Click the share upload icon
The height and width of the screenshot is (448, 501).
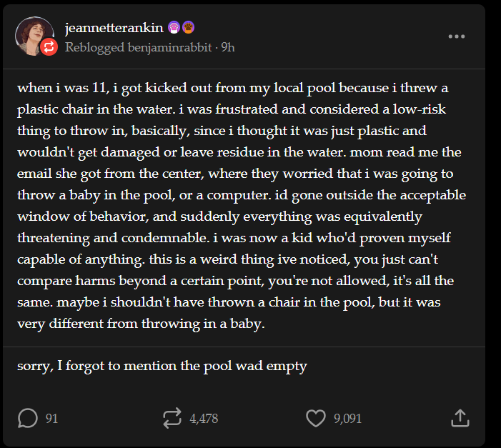(460, 418)
